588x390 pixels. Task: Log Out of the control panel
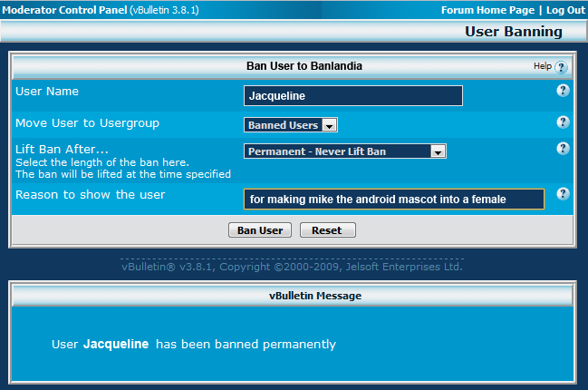point(565,10)
